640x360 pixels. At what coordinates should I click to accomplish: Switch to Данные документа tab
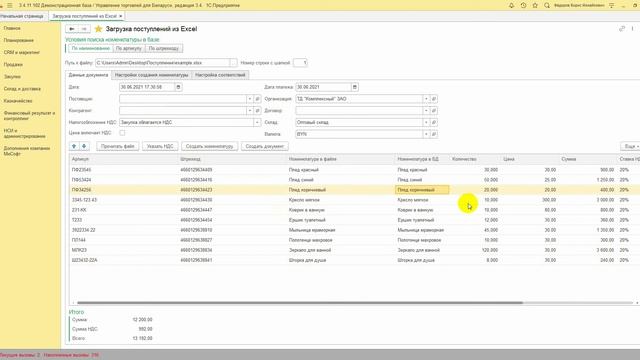88,75
